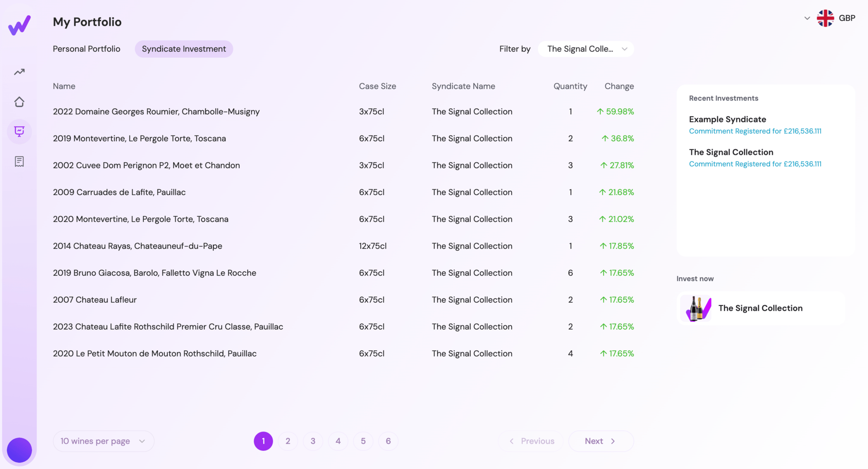Click quantity 6 in the Bruno Giacosa row
This screenshot has width=868, height=469.
tap(571, 273)
